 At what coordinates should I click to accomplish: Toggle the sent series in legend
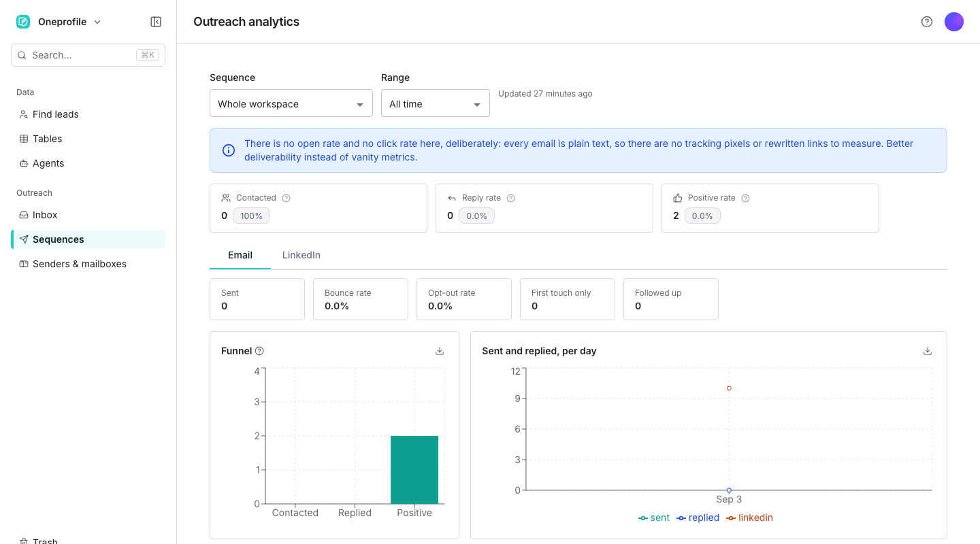[654, 517]
